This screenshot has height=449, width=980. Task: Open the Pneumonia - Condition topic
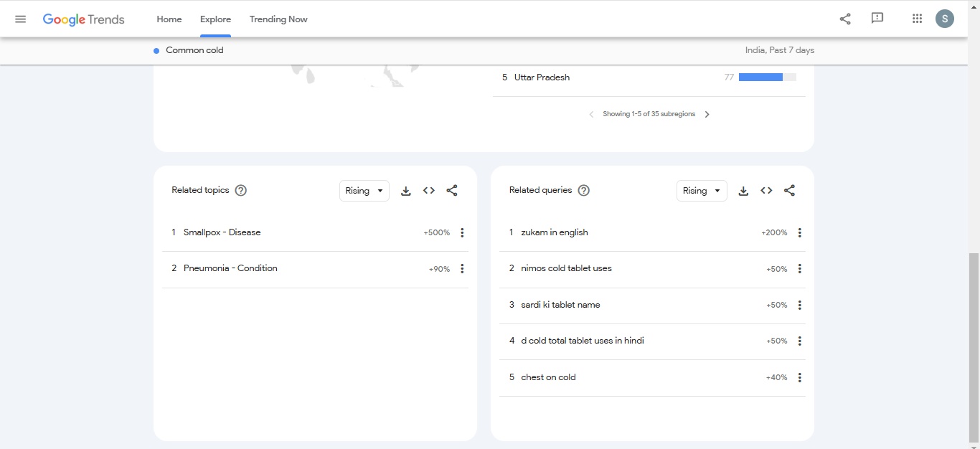point(230,268)
